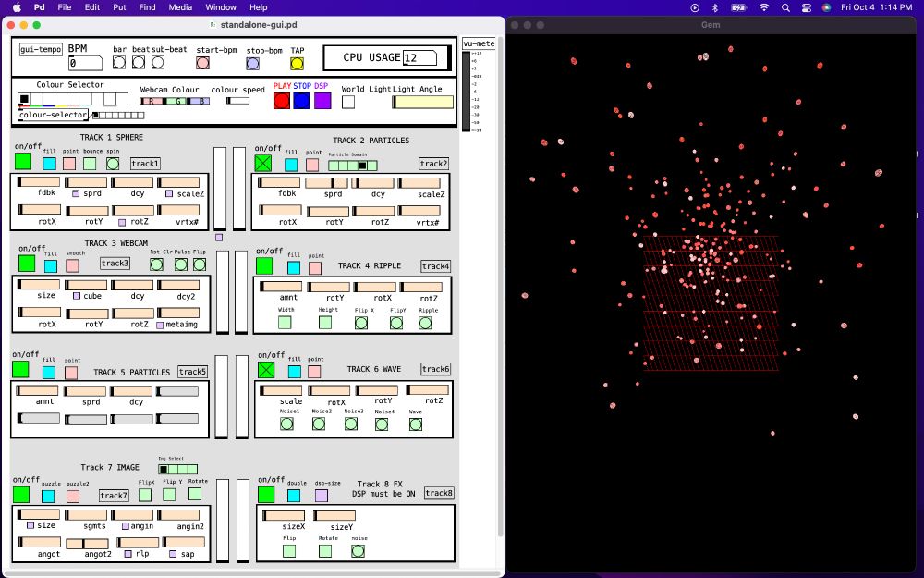Click the Track 6 Noise2 bang

319,424
